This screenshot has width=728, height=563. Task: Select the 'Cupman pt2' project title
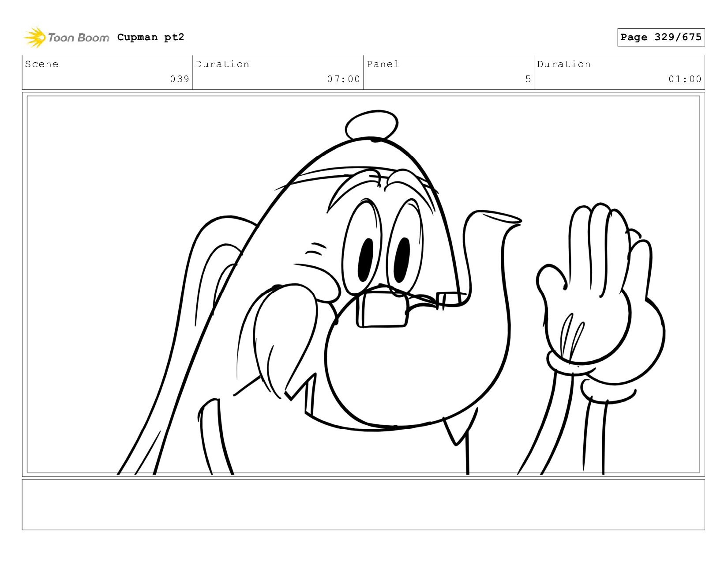pyautogui.click(x=150, y=37)
